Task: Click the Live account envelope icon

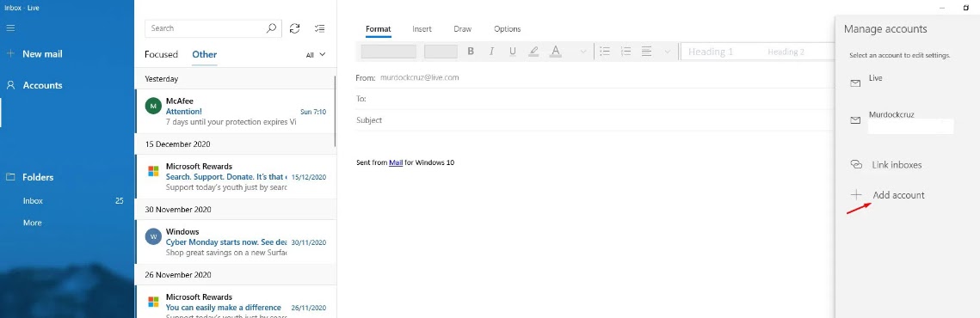Action: click(x=855, y=83)
